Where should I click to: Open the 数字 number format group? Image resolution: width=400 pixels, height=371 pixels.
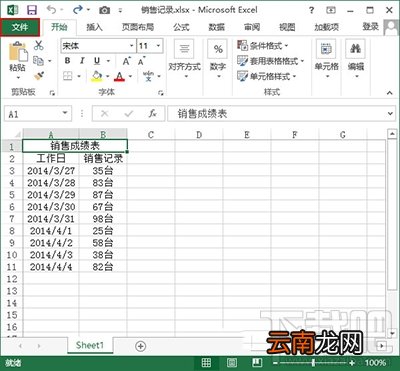218,60
